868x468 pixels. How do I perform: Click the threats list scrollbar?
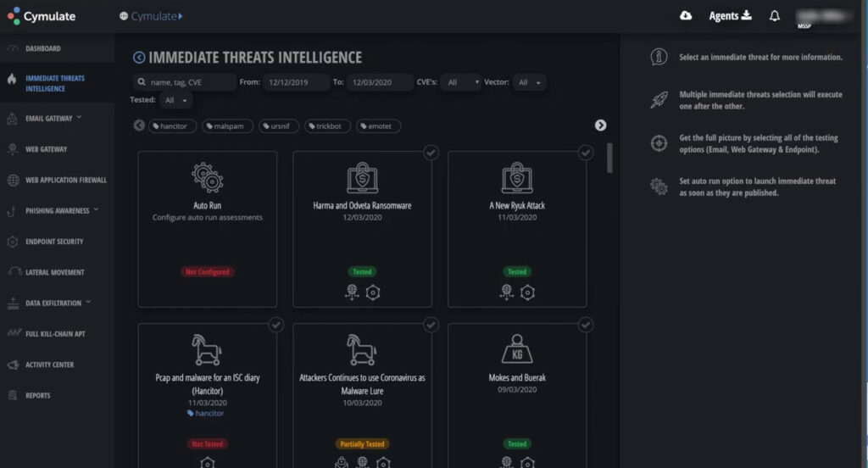[609, 159]
